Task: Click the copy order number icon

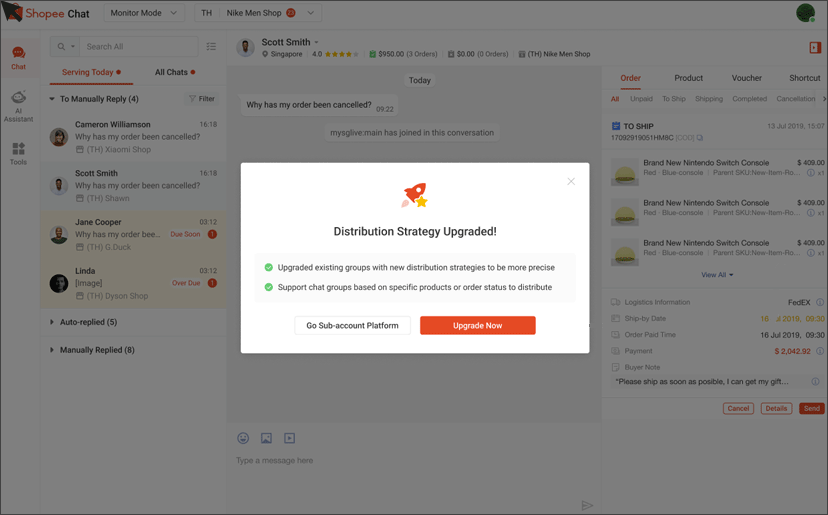Action: (700, 138)
